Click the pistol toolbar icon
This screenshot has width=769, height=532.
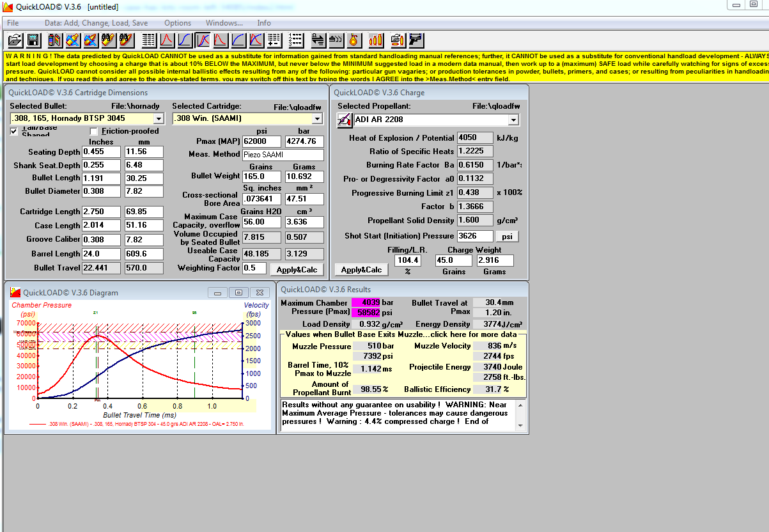[x=416, y=40]
